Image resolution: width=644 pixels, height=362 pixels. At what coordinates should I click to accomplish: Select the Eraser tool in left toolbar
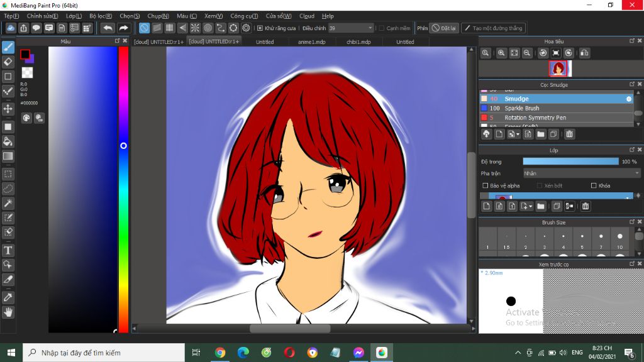[x=8, y=62]
